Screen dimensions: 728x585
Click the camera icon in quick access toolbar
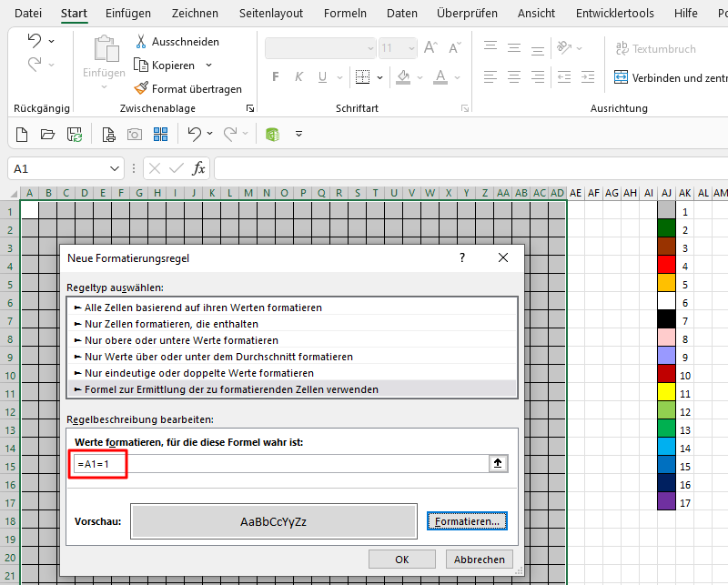pyautogui.click(x=134, y=135)
